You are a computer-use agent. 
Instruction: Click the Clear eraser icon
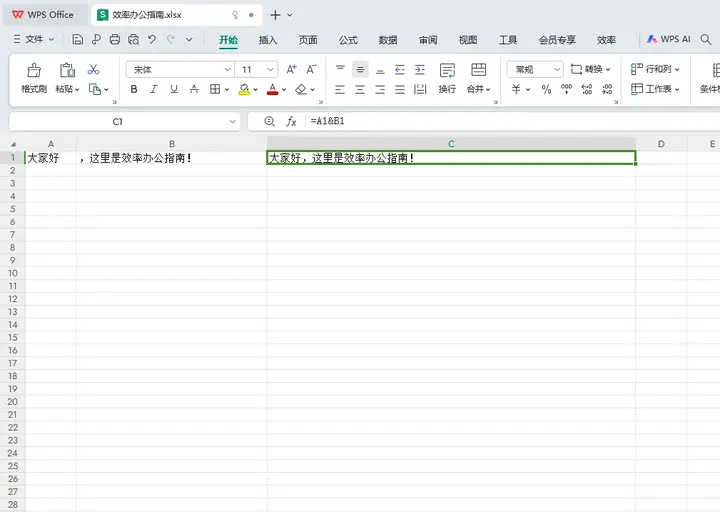point(301,89)
